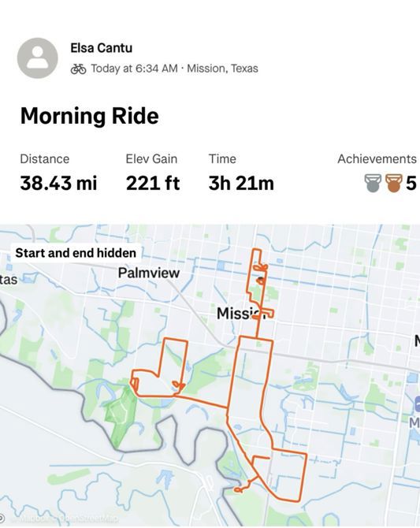Open Elsa Cantu's profile name link
This screenshot has width=420, height=528.
point(101,48)
